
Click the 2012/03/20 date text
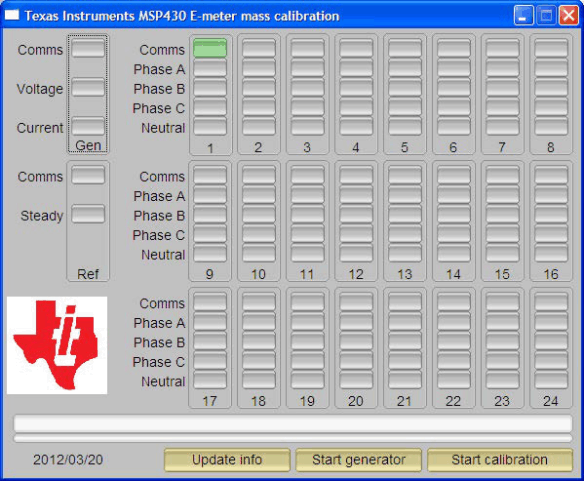(68, 460)
